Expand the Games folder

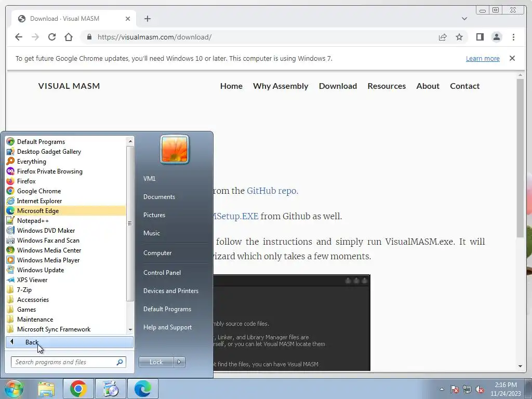66,309
